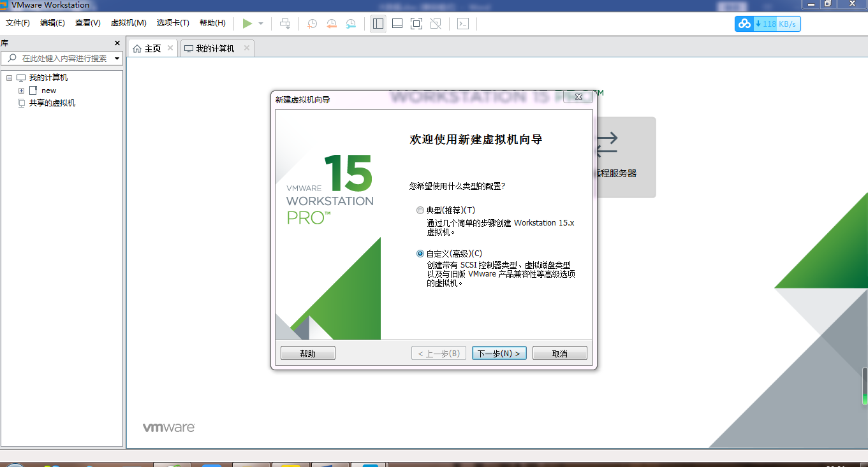
Task: Open the 帮助(H) menu
Action: (x=212, y=23)
